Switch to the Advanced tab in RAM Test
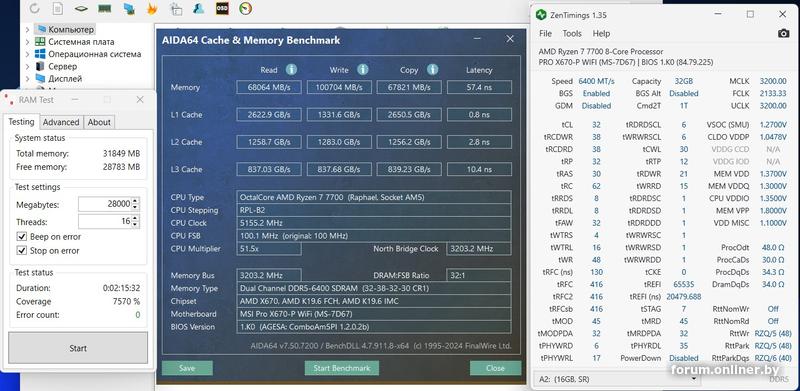800x391 pixels. (x=61, y=122)
